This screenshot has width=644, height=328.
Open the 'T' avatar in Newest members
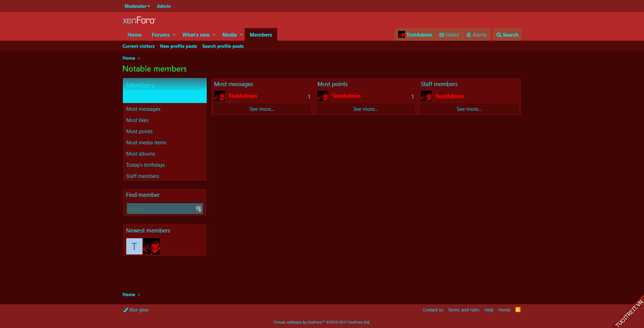[x=134, y=246]
